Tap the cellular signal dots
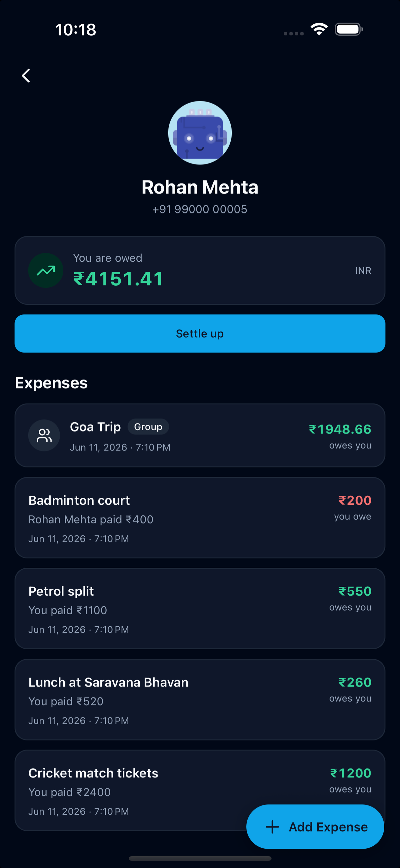The height and width of the screenshot is (868, 400). (x=293, y=33)
